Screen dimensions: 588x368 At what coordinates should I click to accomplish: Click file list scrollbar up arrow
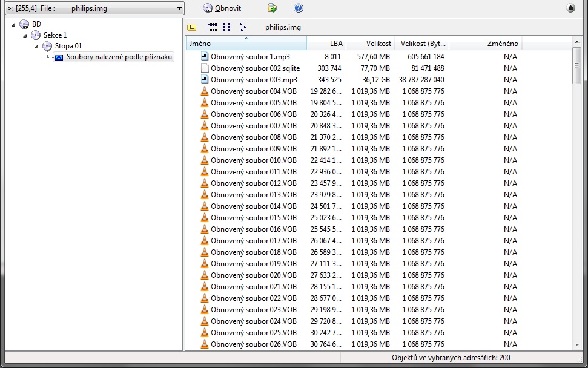click(576, 42)
